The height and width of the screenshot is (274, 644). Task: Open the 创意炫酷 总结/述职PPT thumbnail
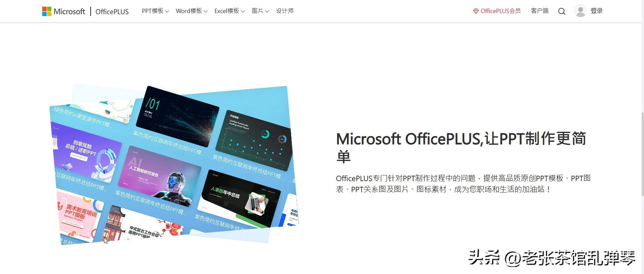[86, 153]
